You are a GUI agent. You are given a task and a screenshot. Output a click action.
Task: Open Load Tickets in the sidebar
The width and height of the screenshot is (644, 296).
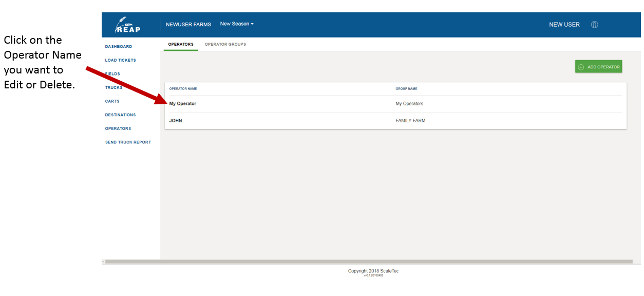(x=121, y=60)
